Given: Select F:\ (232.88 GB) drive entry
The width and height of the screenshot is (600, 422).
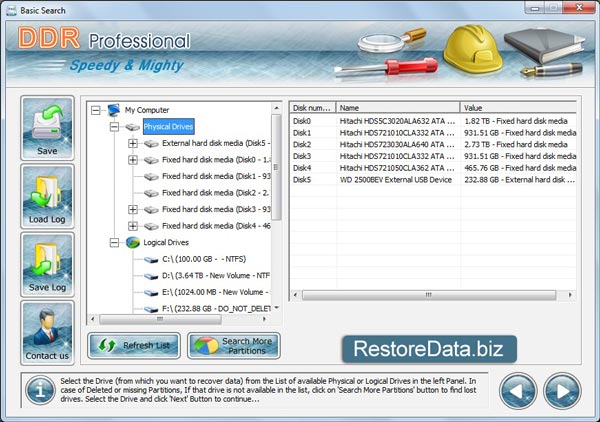Looking at the screenshot, I should click(216, 308).
